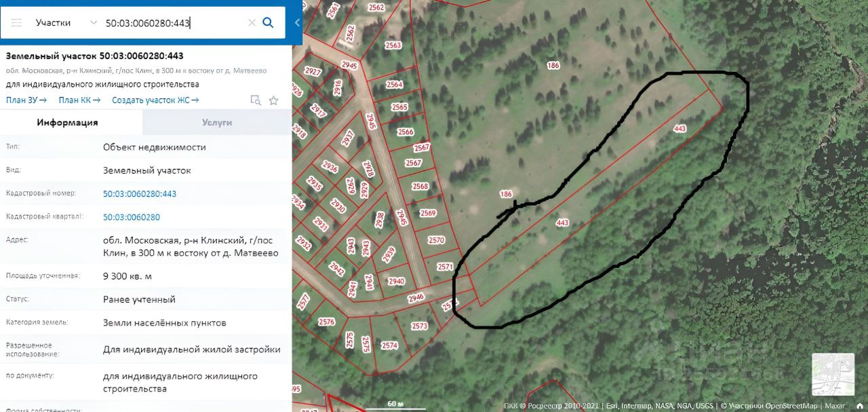Click Создать участок ЖС link
The height and width of the screenshot is (412, 868).
click(x=155, y=100)
